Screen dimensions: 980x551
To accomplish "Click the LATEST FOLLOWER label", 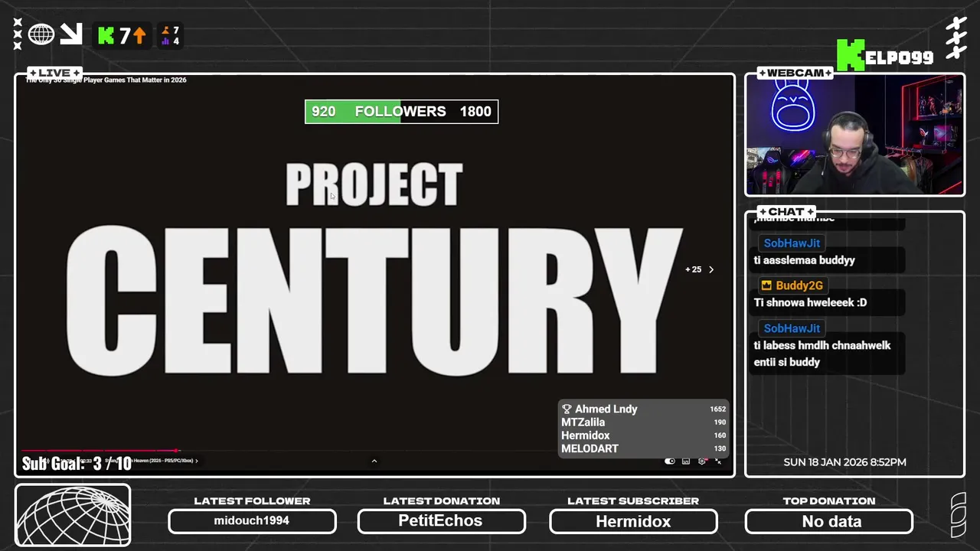I will click(x=252, y=501).
